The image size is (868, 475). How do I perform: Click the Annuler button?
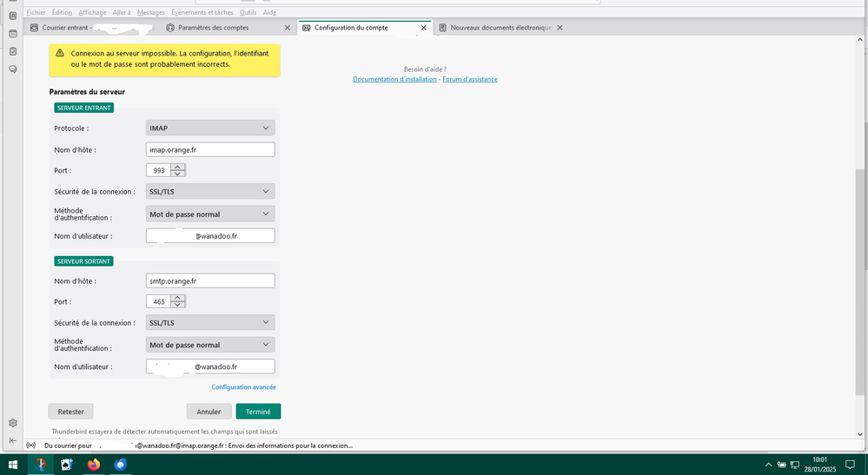tap(209, 412)
